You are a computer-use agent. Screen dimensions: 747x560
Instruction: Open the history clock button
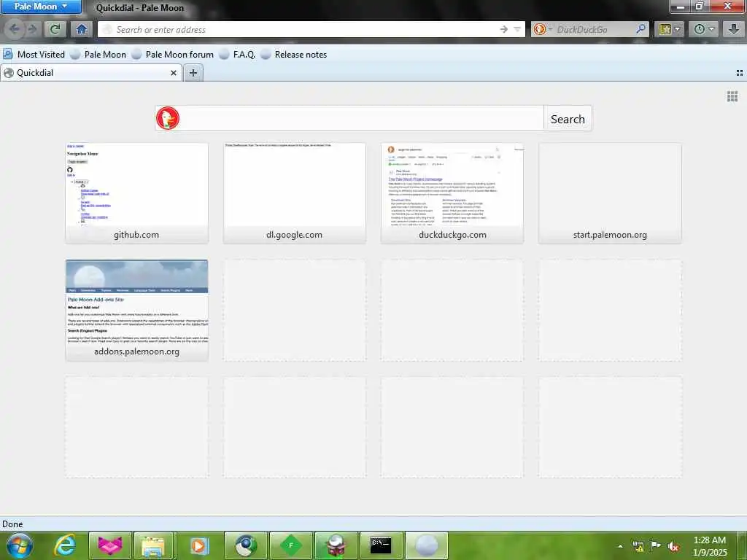(x=699, y=29)
